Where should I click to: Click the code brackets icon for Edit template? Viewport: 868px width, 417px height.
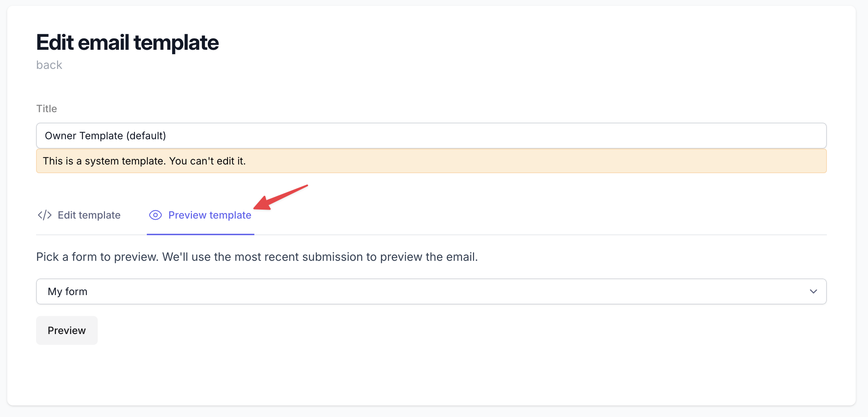pyautogui.click(x=45, y=215)
